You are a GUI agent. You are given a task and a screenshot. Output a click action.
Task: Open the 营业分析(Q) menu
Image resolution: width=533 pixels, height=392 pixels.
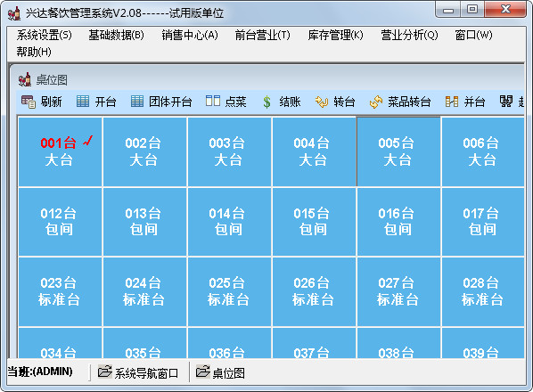(x=409, y=35)
